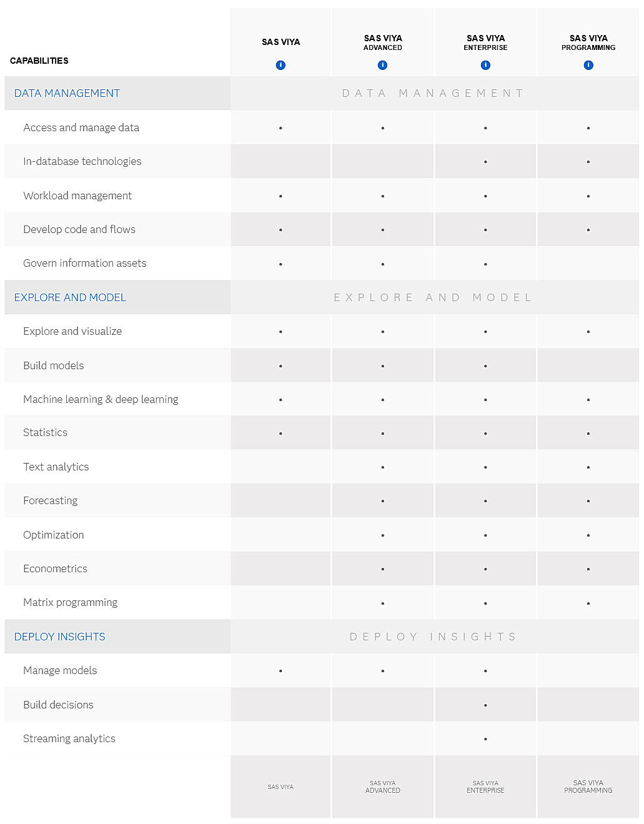
Task: Expand the EXPLORE AND MODEL section
Action: 69,297
